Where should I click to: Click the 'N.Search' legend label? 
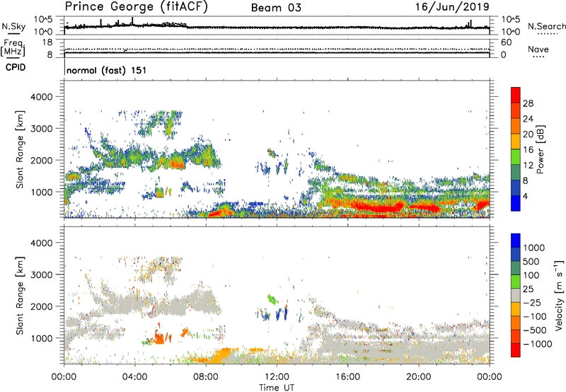[546, 26]
